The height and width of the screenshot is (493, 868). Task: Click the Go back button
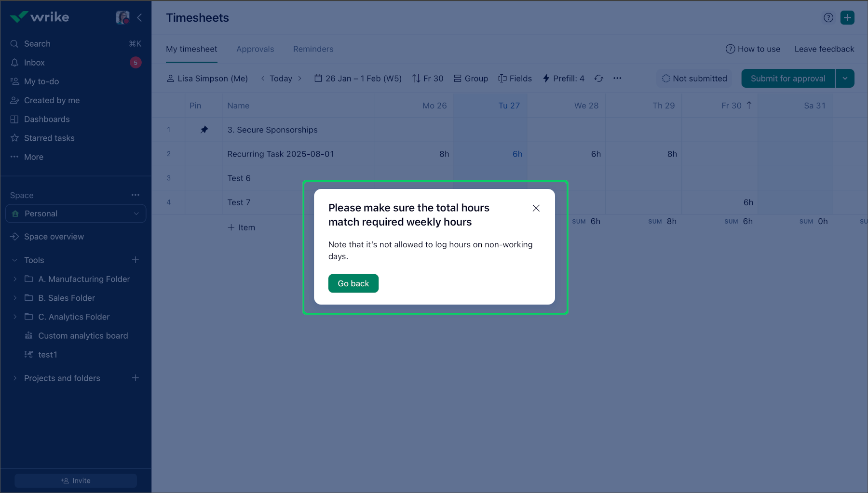353,283
